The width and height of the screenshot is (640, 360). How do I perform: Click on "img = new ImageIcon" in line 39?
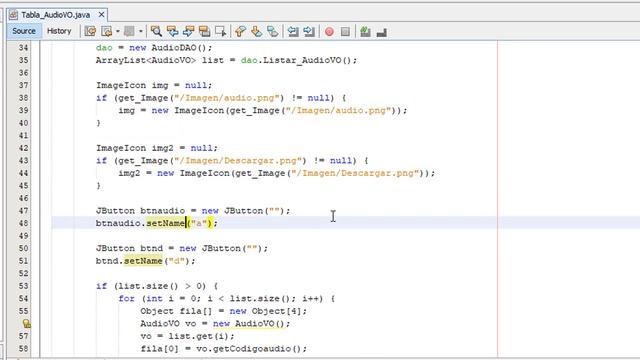[171, 111]
